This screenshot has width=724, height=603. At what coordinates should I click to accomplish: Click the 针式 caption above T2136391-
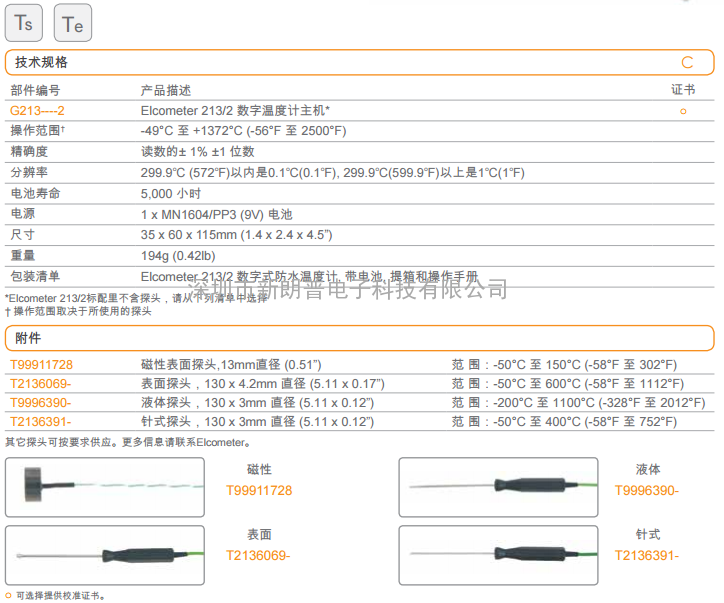[x=648, y=534]
